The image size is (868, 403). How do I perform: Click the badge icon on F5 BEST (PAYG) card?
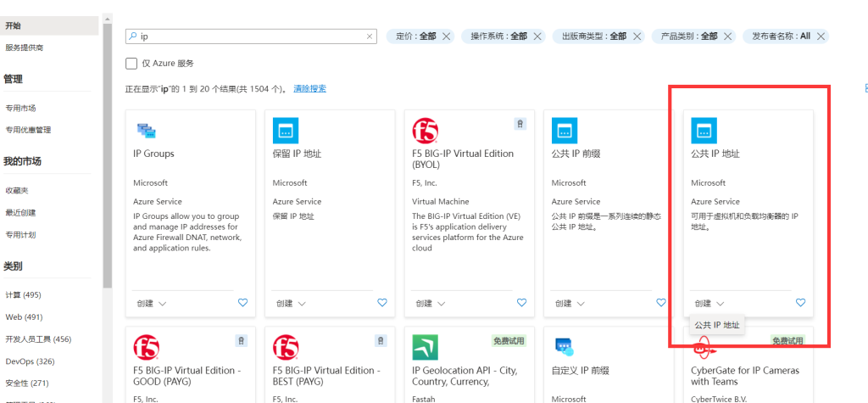[x=381, y=341]
